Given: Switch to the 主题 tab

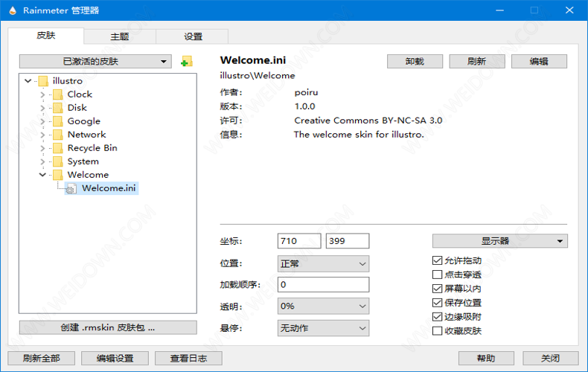Looking at the screenshot, I should click(120, 36).
